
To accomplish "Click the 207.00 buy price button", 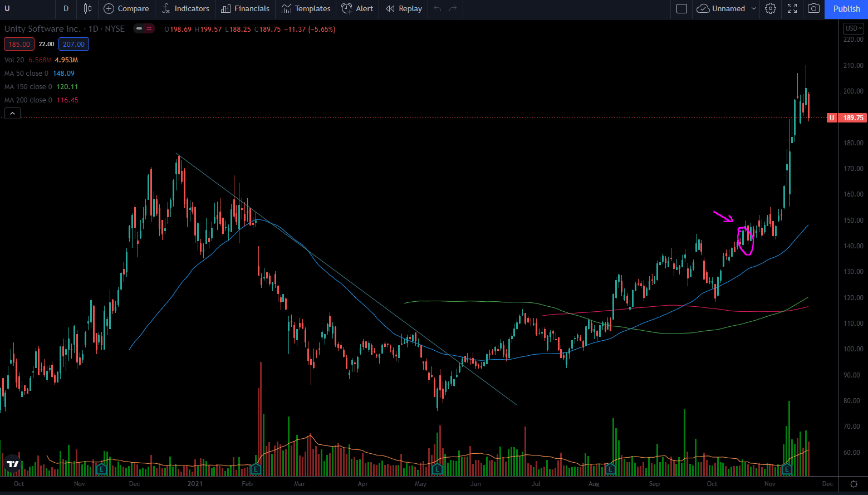I will pos(73,44).
